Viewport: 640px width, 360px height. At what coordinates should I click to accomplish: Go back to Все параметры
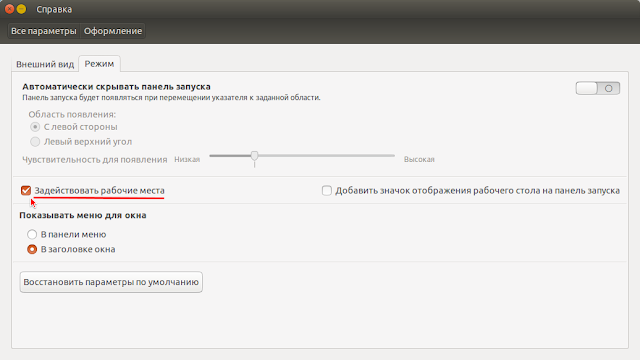[x=44, y=31]
